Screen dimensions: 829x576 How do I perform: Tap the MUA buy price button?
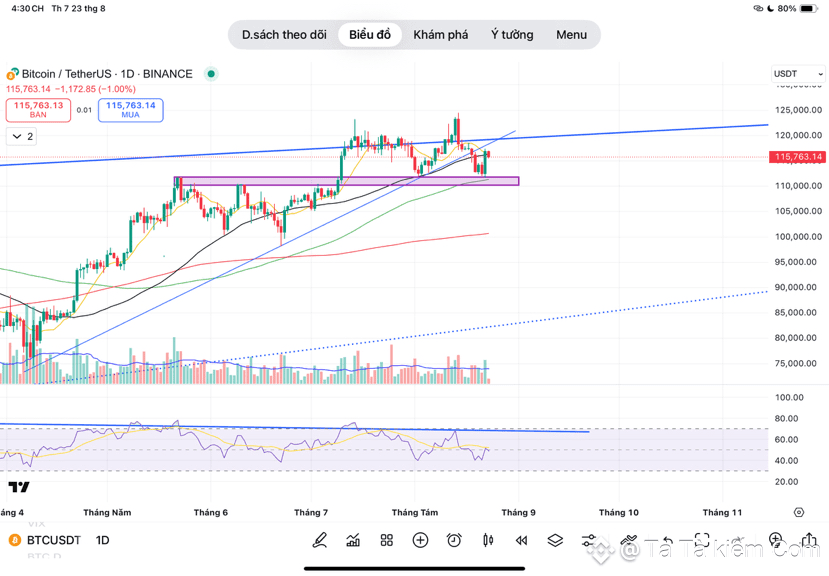[x=131, y=110]
